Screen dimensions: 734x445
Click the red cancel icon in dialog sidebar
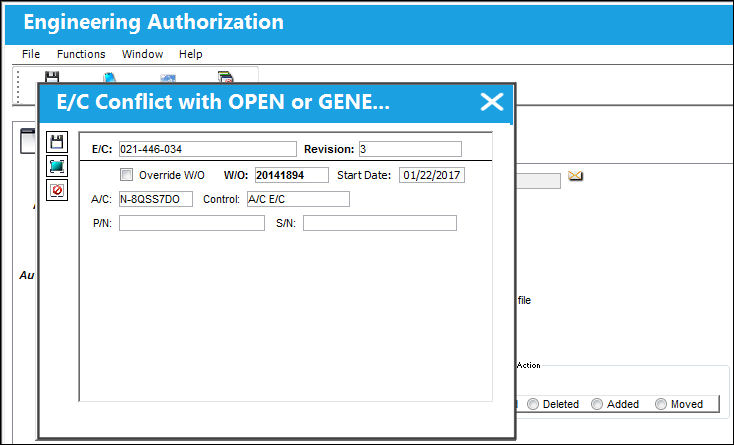(57, 190)
